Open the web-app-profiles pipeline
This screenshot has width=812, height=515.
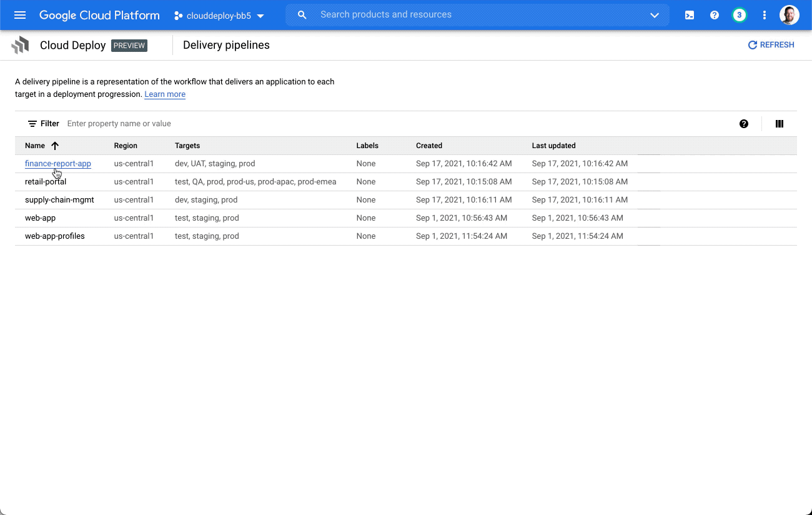(55, 236)
